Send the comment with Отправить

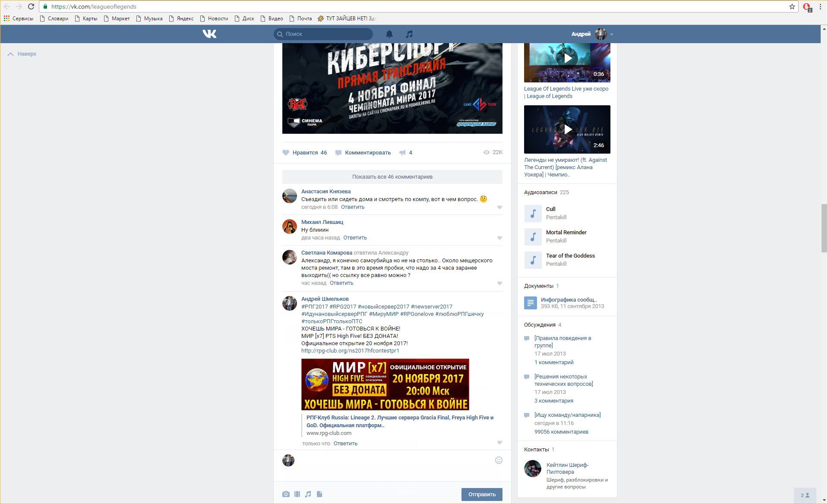pyautogui.click(x=482, y=494)
